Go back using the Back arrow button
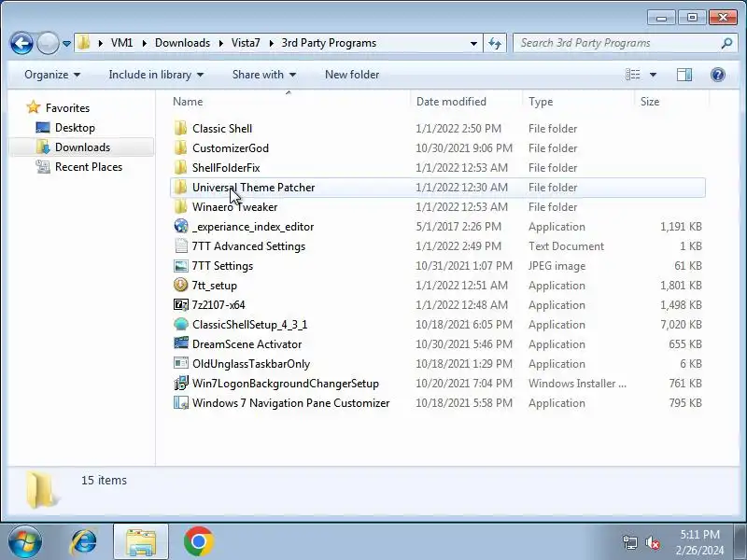Image resolution: width=747 pixels, height=560 pixels. pos(21,43)
